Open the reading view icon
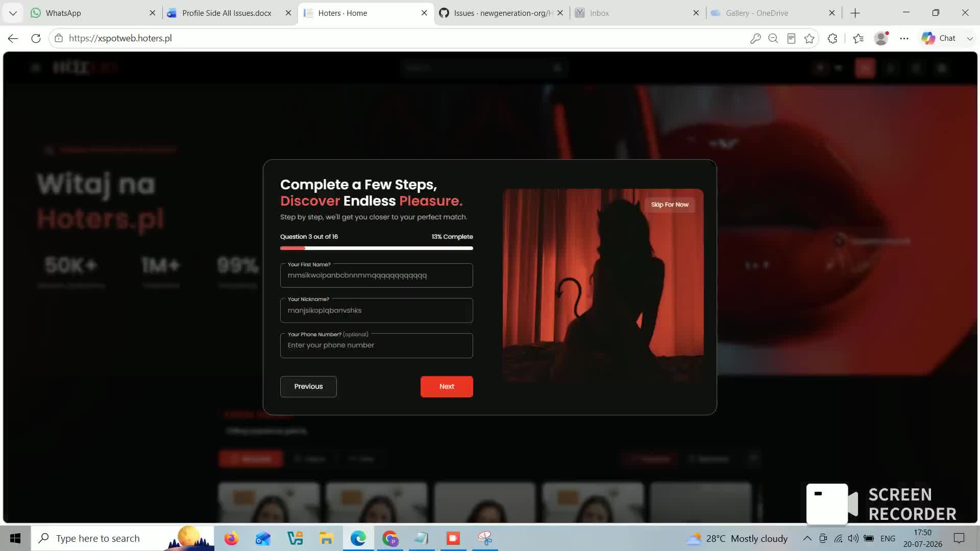The image size is (980, 551). [791, 38]
